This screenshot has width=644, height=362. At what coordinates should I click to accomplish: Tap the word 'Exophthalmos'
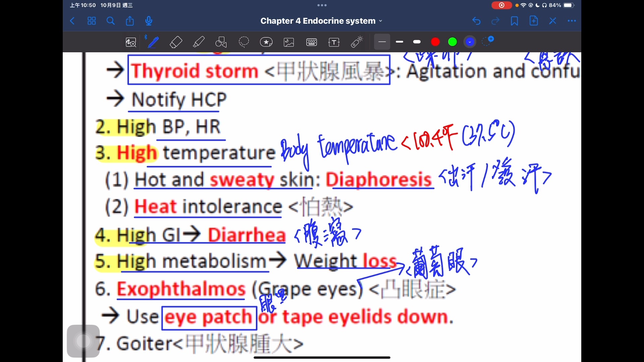click(x=181, y=289)
